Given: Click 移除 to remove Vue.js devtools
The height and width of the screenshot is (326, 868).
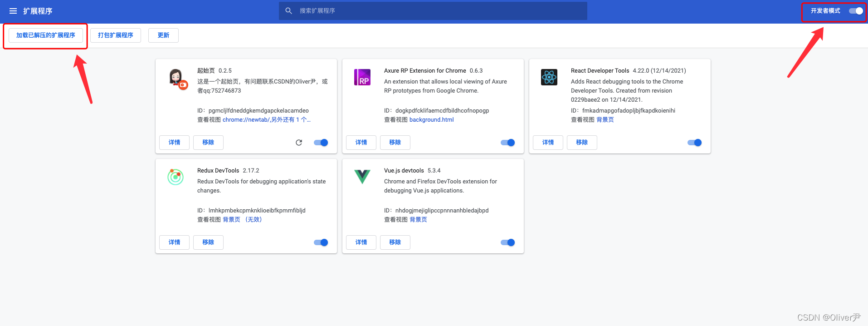Looking at the screenshot, I should pyautogui.click(x=395, y=242).
